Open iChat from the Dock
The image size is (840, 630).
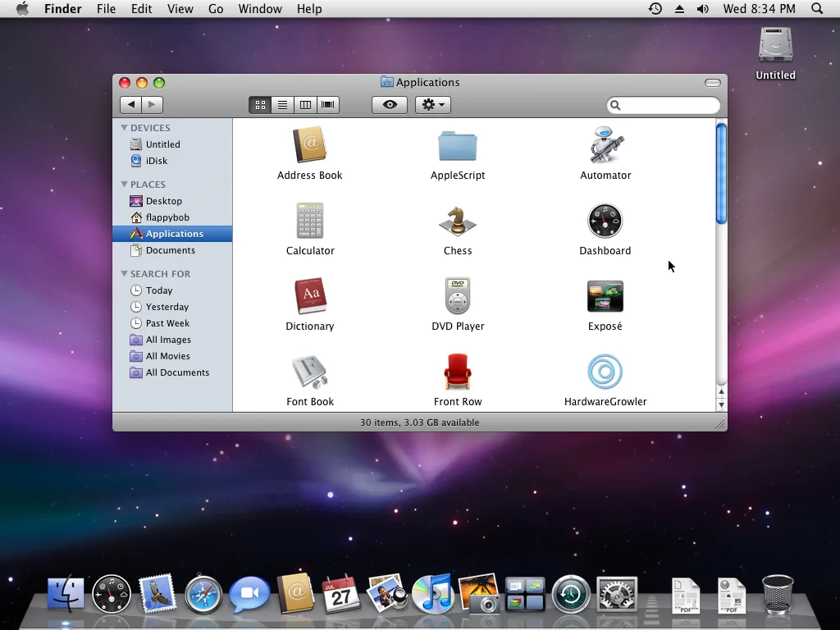click(x=249, y=594)
